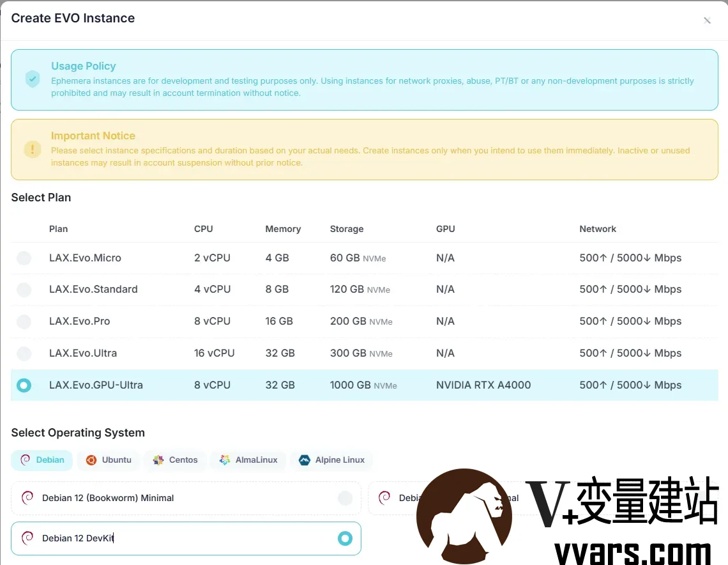
Task: Click the Network column header
Action: click(x=598, y=229)
